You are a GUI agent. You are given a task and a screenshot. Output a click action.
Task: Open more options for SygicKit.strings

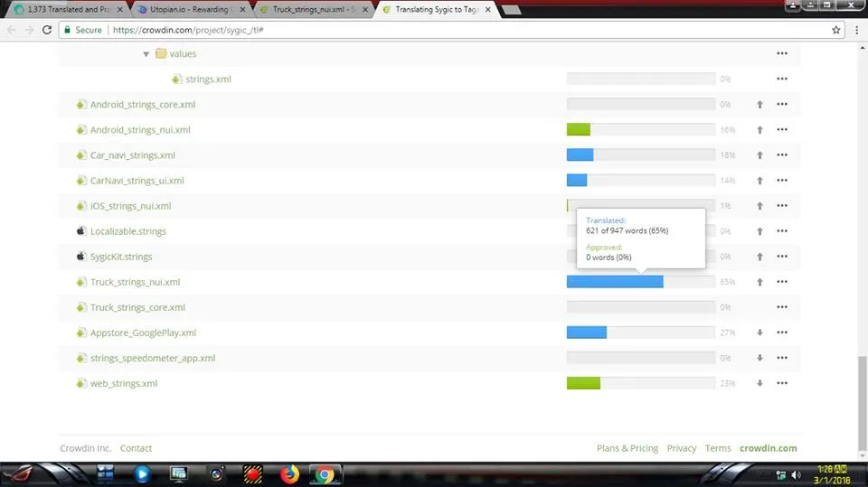pos(781,257)
